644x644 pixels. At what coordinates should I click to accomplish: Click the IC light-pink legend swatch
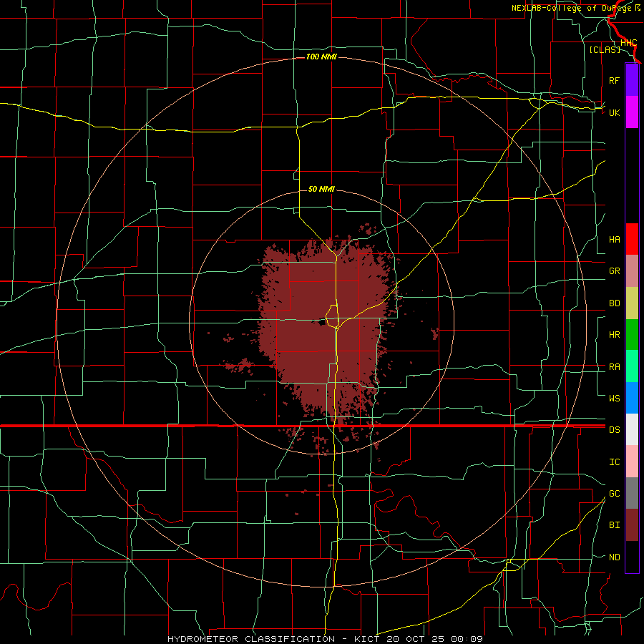pyautogui.click(x=632, y=462)
